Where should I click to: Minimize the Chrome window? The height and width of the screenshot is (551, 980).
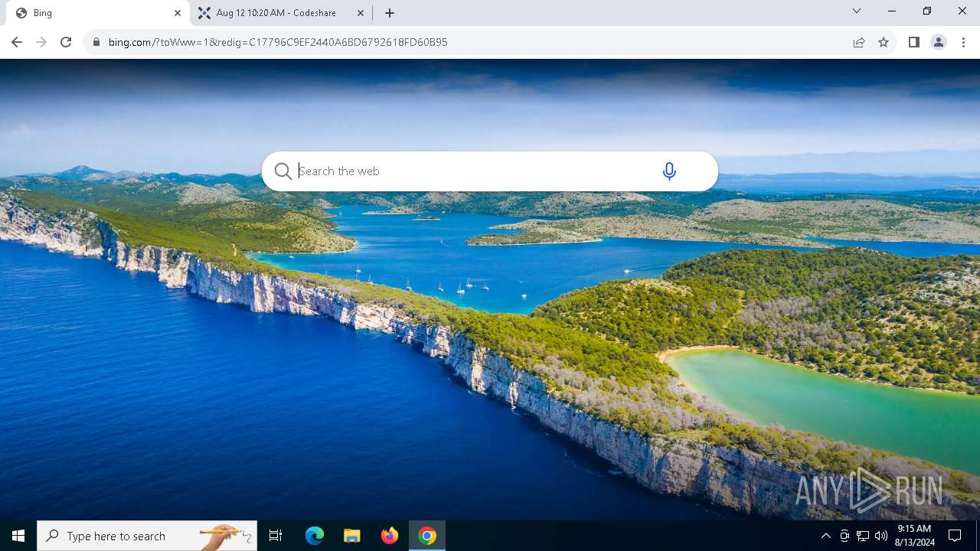(x=892, y=11)
